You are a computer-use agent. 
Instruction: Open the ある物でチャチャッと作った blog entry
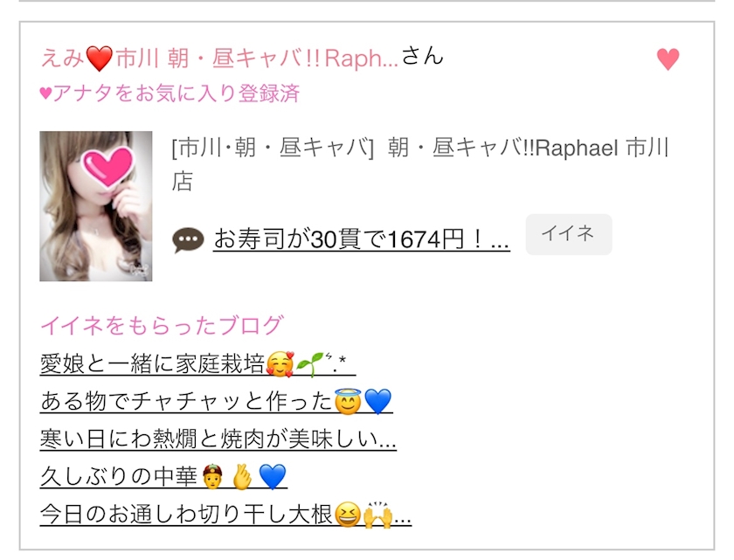coord(217,401)
